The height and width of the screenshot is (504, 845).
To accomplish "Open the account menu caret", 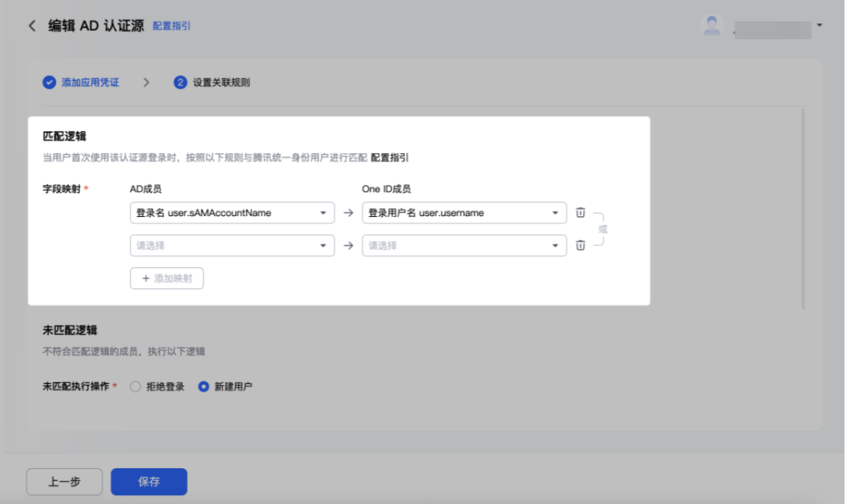I will click(x=820, y=25).
